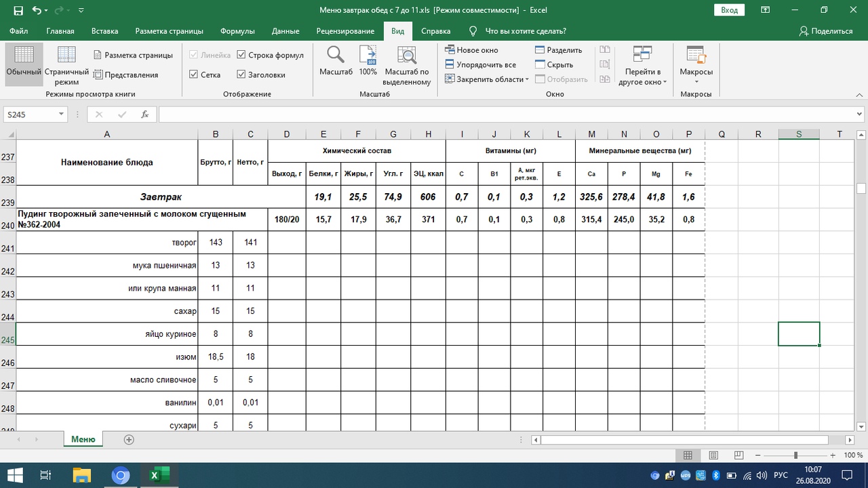Screen dimensions: 868x488
Task: Click the Вход sign-in button
Action: (729, 10)
